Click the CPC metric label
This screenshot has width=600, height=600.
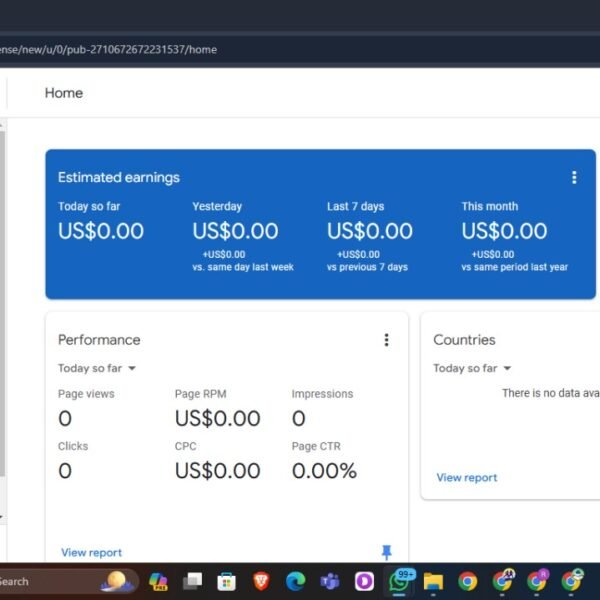(186, 446)
